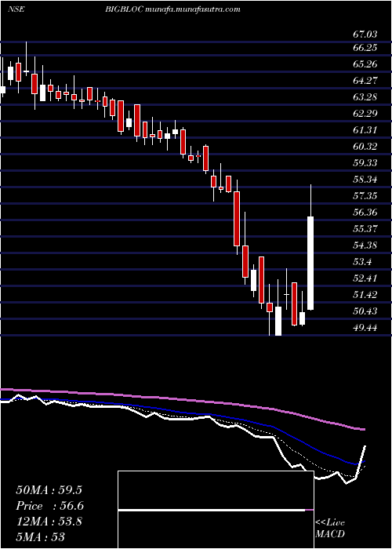392x549 pixels.
Task: Select the 57.35 price axis value
Action: point(365,195)
